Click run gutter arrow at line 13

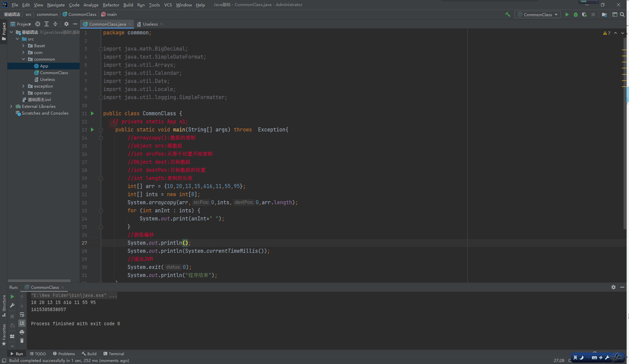point(92,130)
